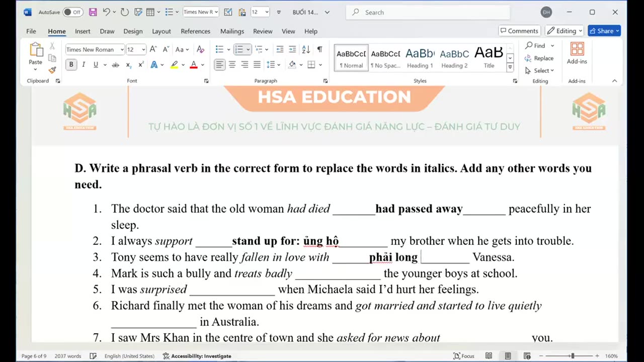Apply the red font color
644x362 pixels.
coord(194,65)
